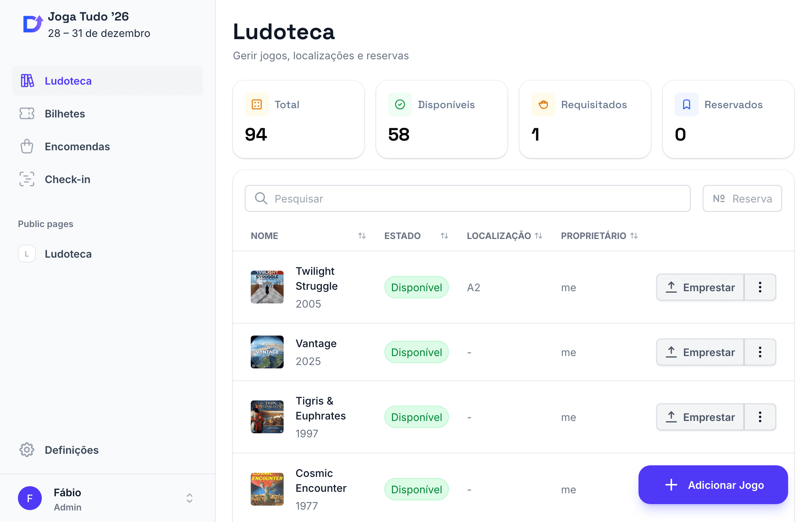Open the public Ludoteca page link
The height and width of the screenshot is (522, 812).
(x=107, y=254)
